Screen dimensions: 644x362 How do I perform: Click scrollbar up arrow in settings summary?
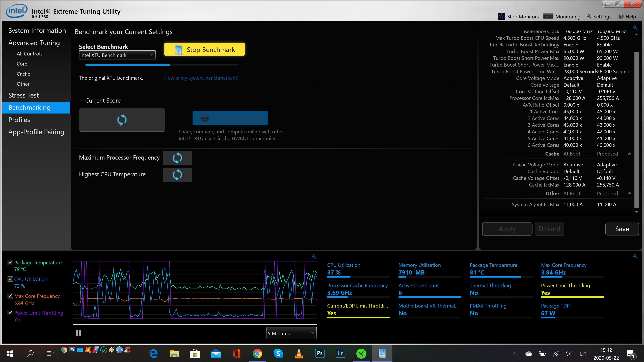pyautogui.click(x=636, y=35)
